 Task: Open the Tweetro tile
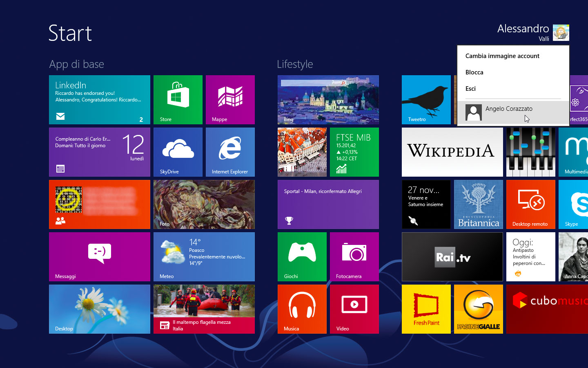coord(426,100)
